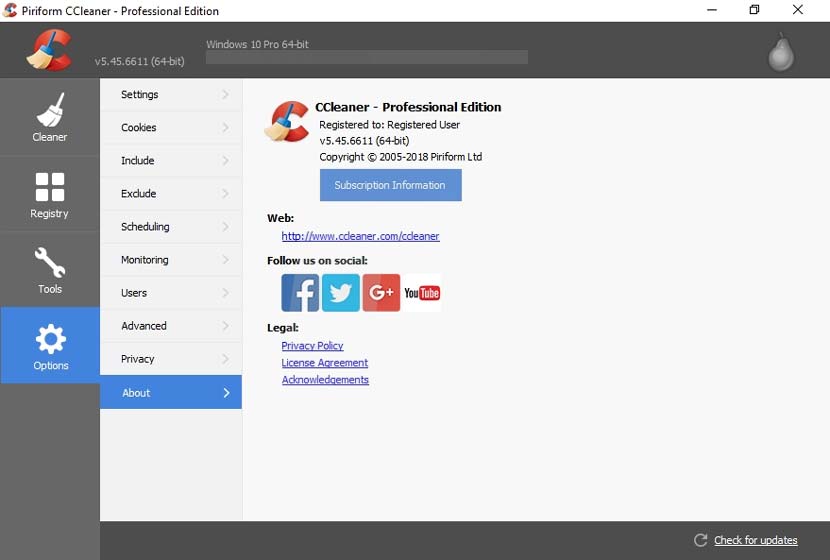Restore down the CCleaner window
830x560 pixels.
pyautogui.click(x=754, y=10)
